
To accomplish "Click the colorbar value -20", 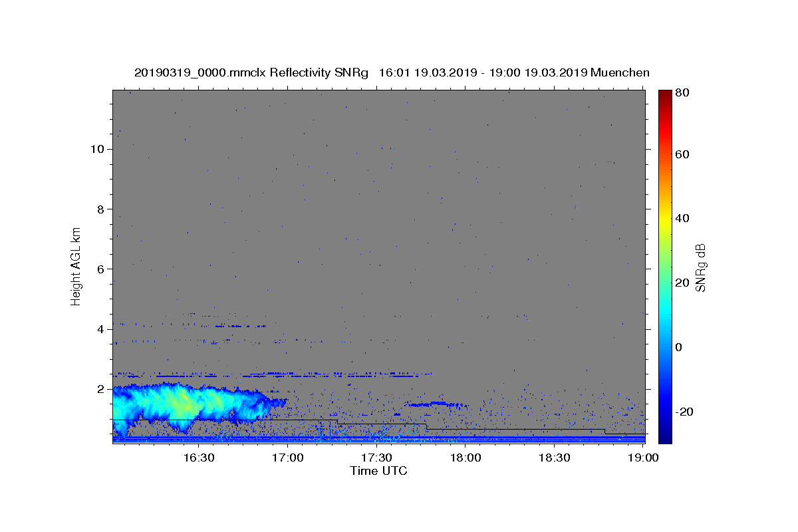I will tap(684, 412).
